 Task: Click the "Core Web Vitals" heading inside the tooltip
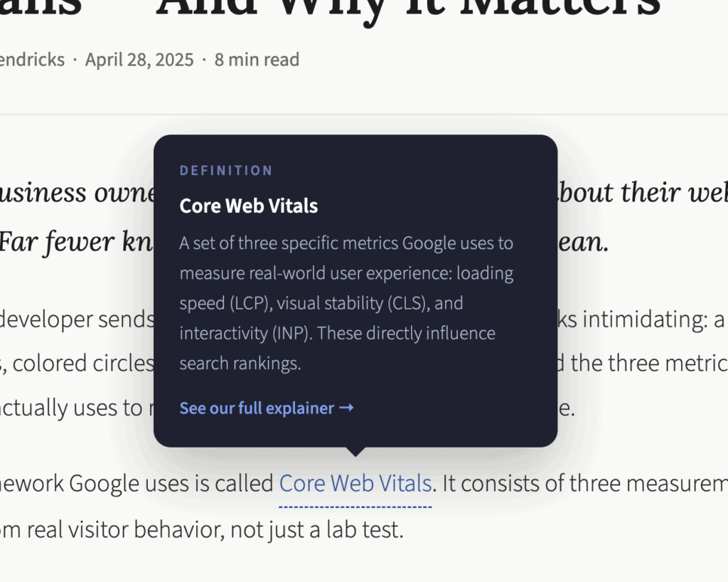click(248, 206)
